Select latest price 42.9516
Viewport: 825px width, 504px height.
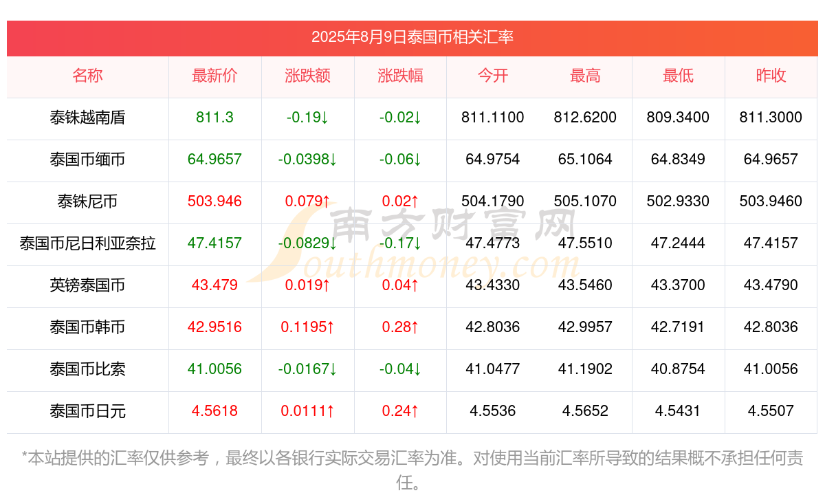pyautogui.click(x=214, y=327)
